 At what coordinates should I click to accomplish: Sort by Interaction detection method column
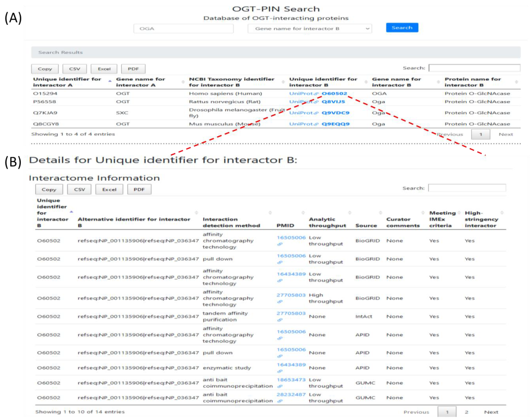[x=231, y=222]
